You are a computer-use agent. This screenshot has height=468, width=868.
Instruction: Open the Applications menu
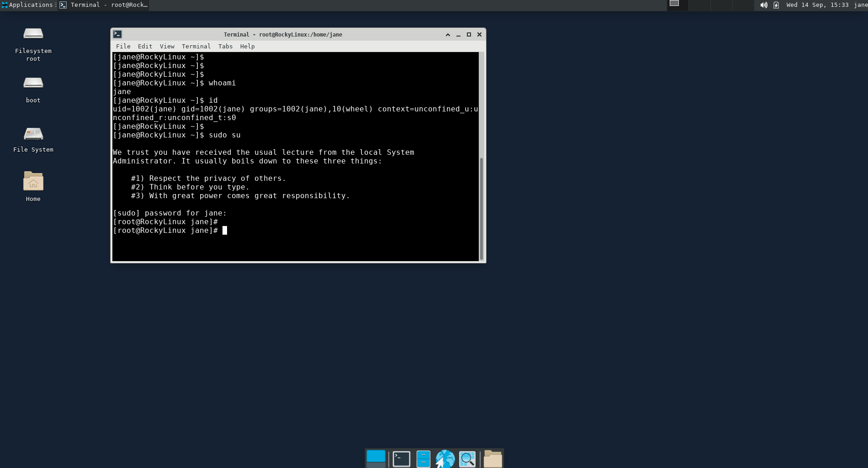(x=27, y=5)
